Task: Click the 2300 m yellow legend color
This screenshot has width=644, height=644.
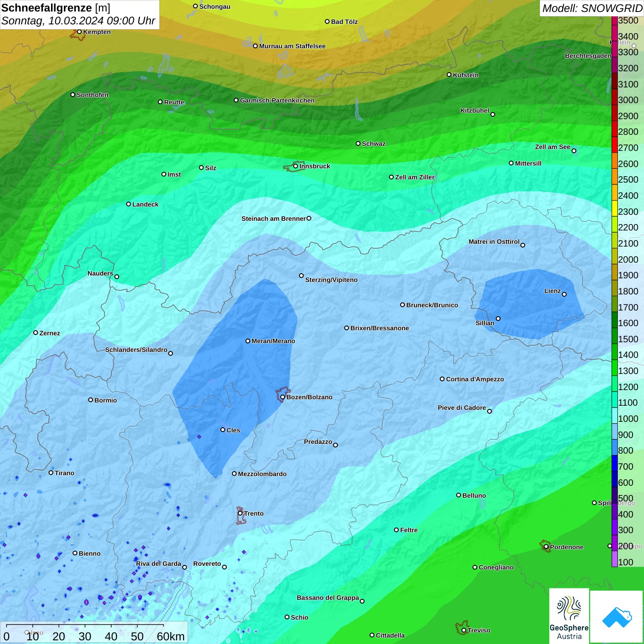Action: coord(615,208)
